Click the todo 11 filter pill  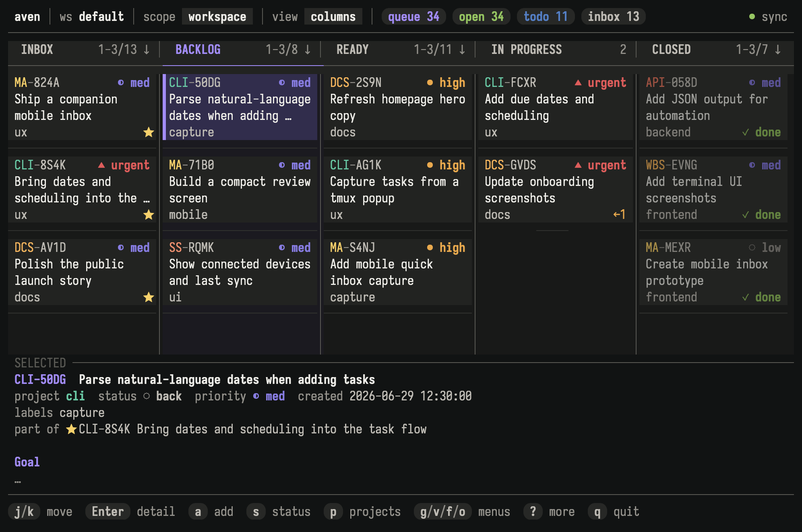click(546, 16)
